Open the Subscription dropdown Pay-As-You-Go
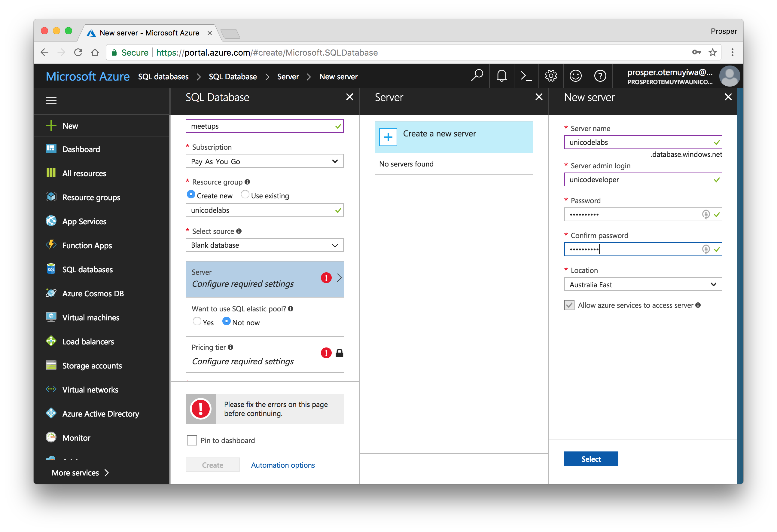777x532 pixels. (264, 161)
